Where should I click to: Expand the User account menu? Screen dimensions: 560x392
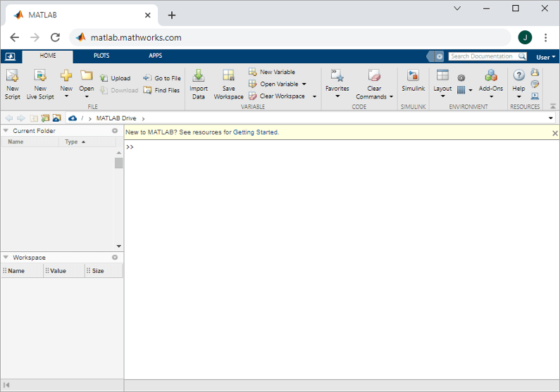click(x=545, y=57)
